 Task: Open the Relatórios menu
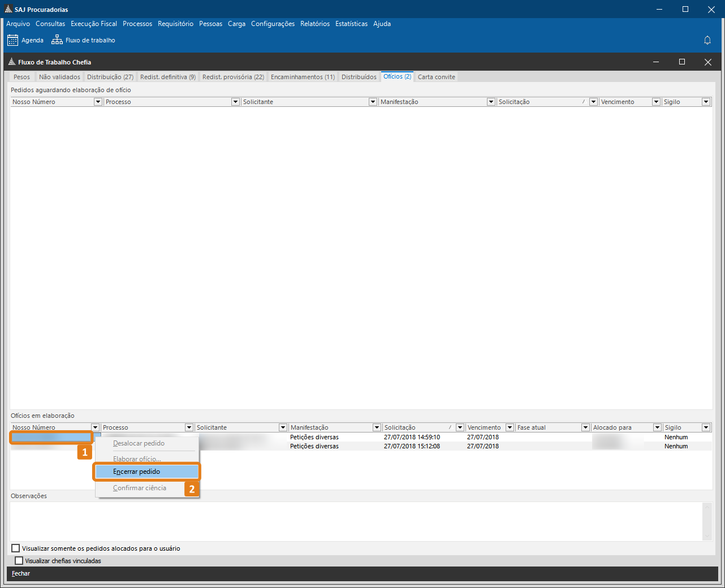coord(315,24)
